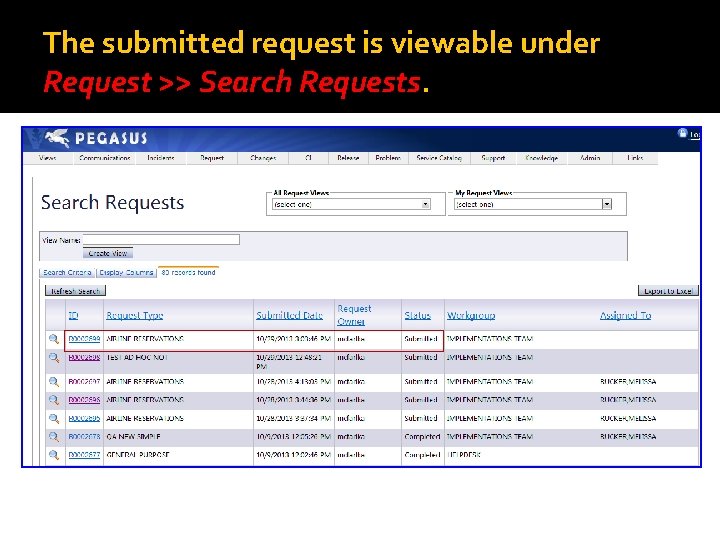
Task: Sort by Submitted Date column header
Action: 289,315
